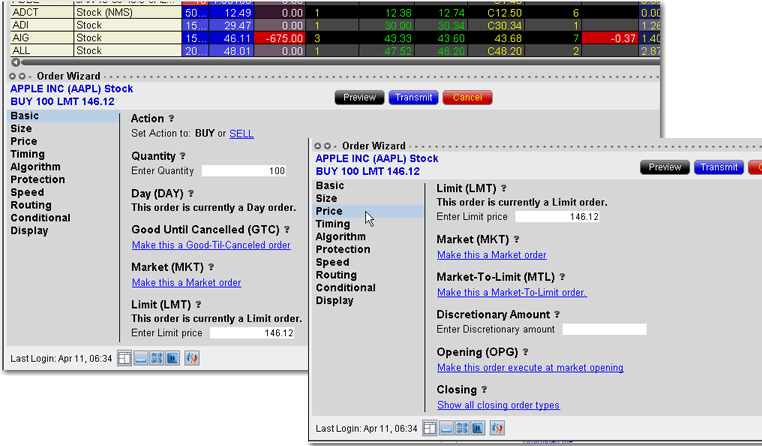This screenshot has width=762, height=446.
Task: Click dark blue square icon in back window status bar
Action: pyautogui.click(x=173, y=359)
